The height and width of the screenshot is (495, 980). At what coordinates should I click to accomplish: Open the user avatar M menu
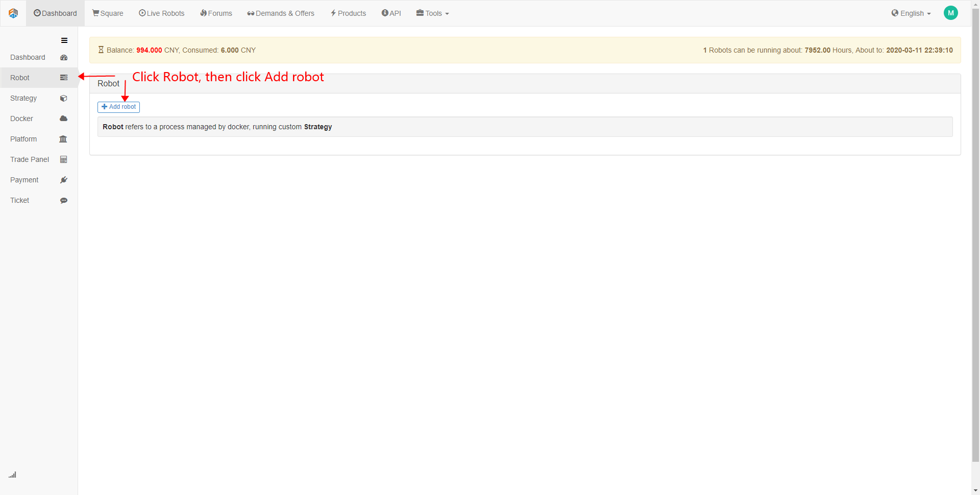951,13
